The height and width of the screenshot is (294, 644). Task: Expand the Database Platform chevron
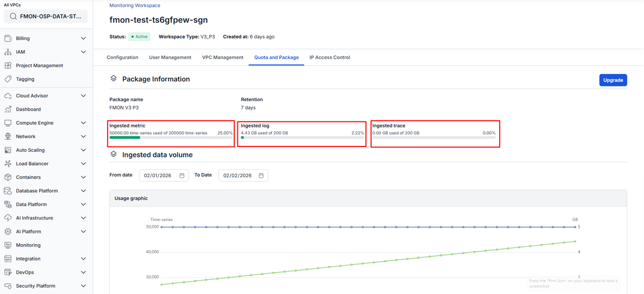point(83,191)
